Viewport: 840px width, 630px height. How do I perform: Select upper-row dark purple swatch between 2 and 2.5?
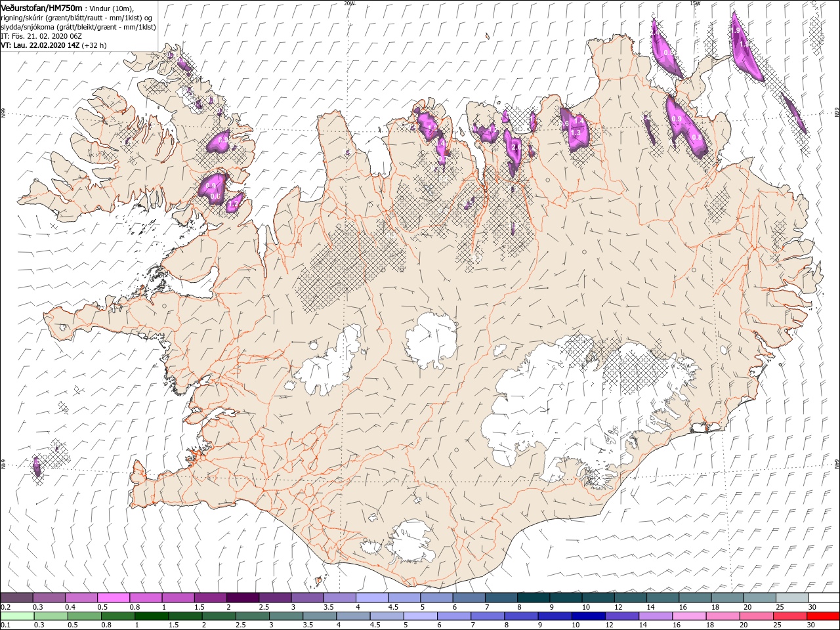coord(242,597)
